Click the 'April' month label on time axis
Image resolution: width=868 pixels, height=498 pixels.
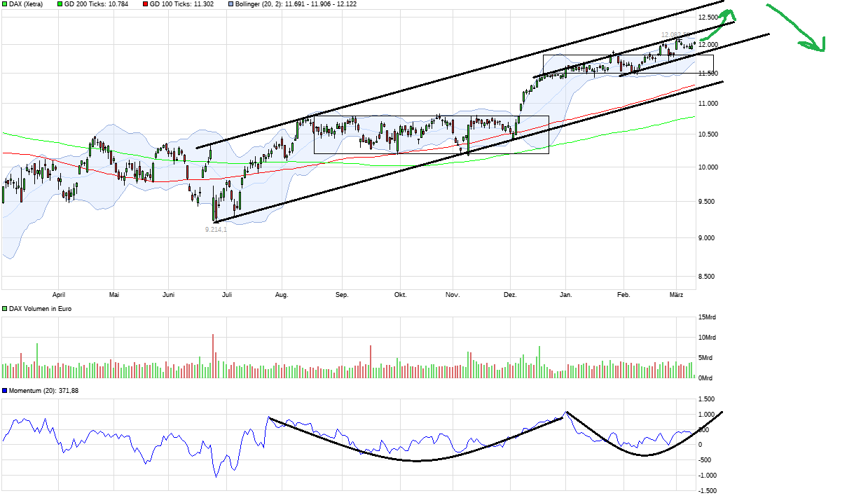59,295
